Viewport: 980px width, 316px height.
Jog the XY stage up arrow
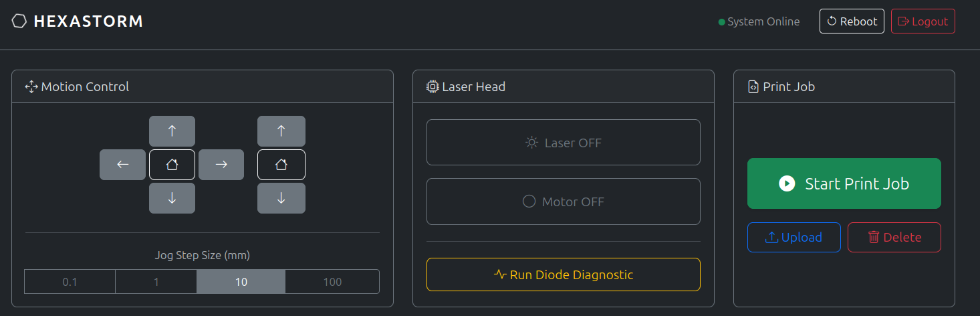click(x=172, y=131)
